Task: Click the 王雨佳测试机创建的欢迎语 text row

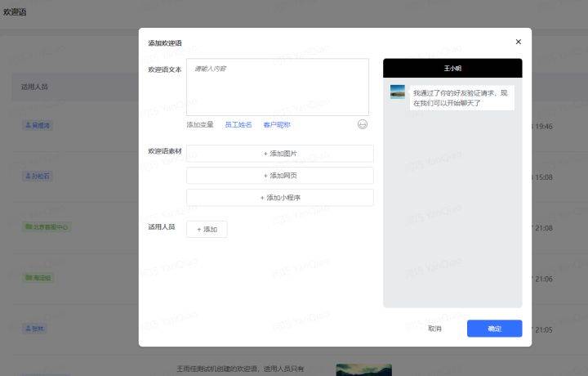Action: [x=240, y=369]
